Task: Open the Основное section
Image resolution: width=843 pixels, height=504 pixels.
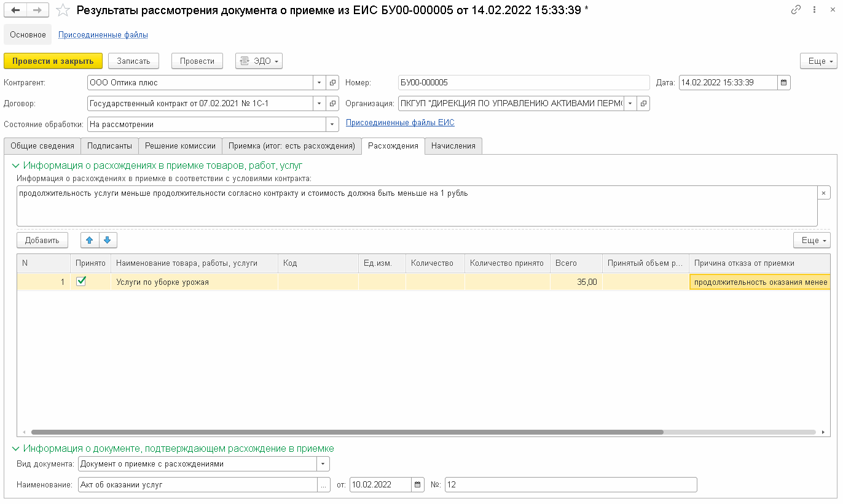Action: pyautogui.click(x=28, y=35)
